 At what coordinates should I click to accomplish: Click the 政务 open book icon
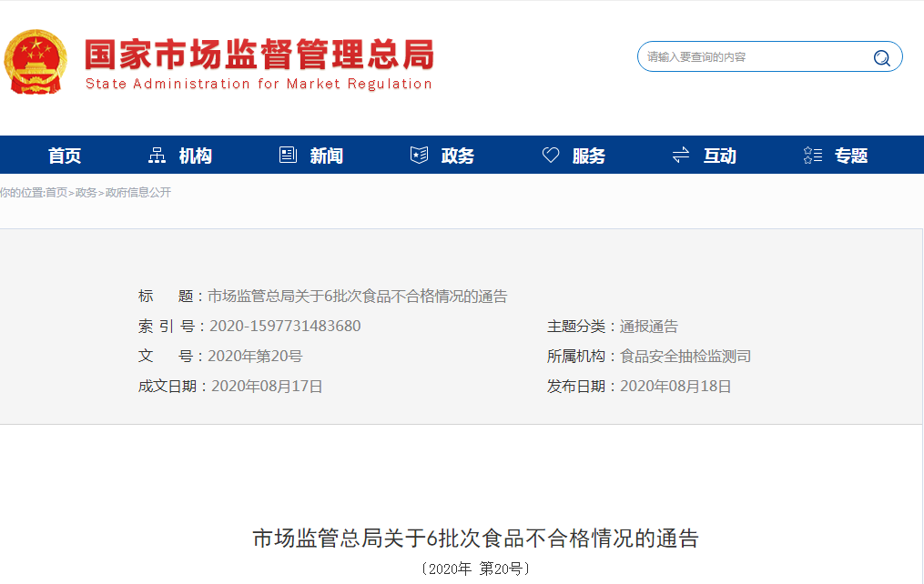[419, 156]
